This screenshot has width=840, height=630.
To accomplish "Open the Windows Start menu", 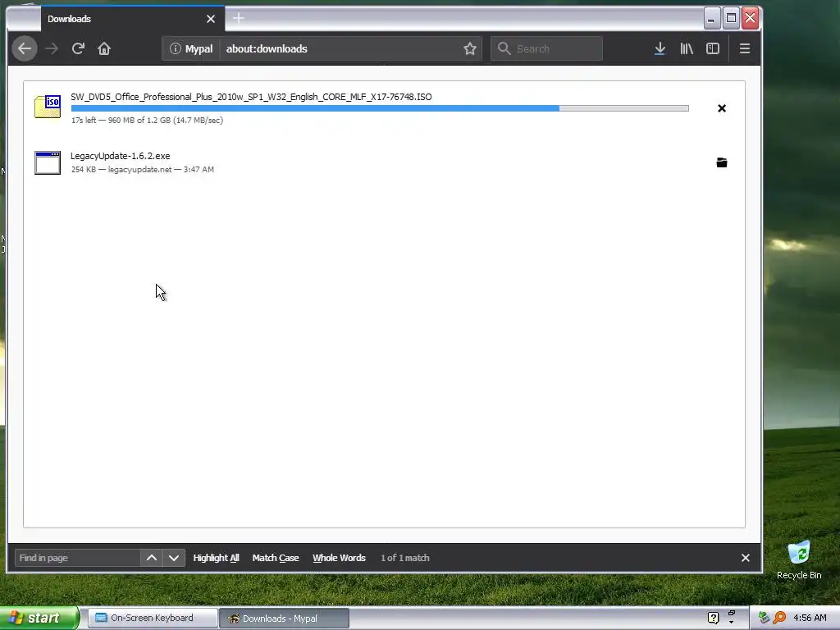I will (x=39, y=618).
